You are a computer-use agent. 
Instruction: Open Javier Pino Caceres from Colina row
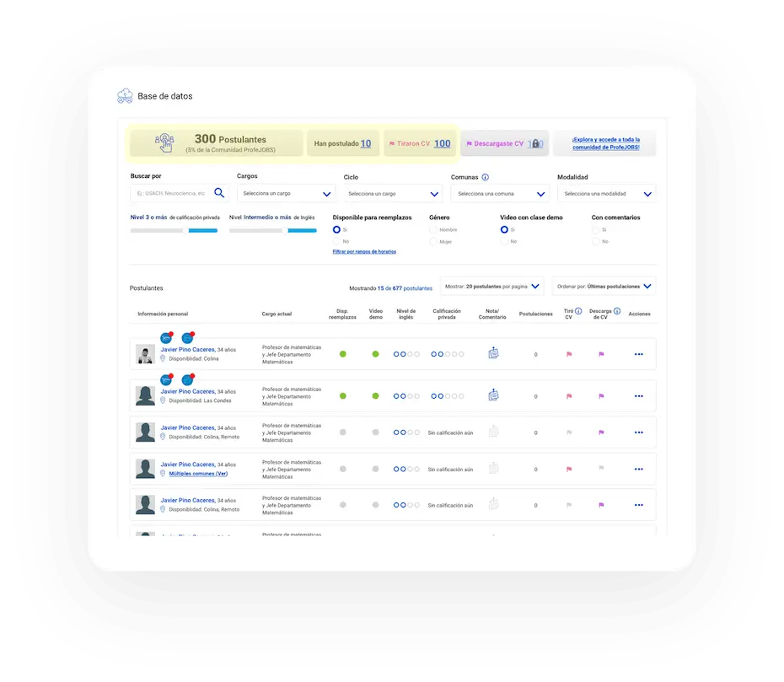coord(187,350)
